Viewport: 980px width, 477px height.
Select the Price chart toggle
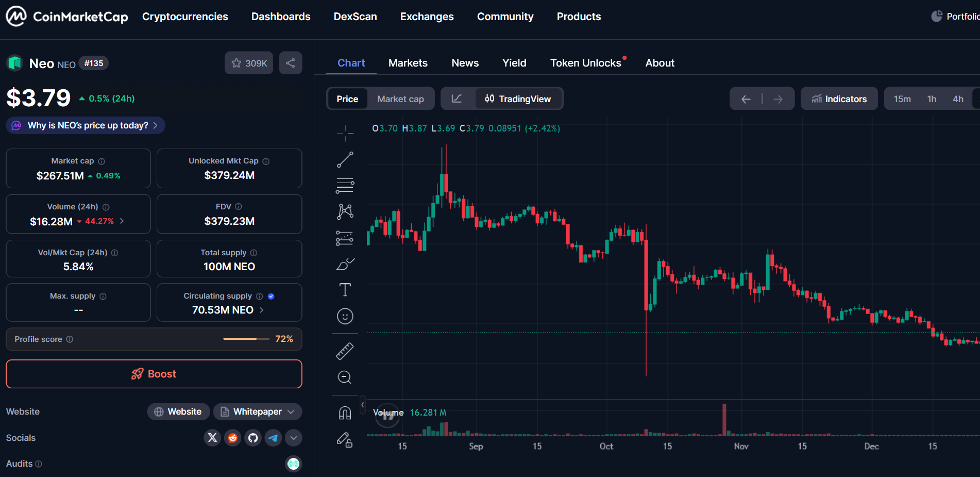click(347, 98)
